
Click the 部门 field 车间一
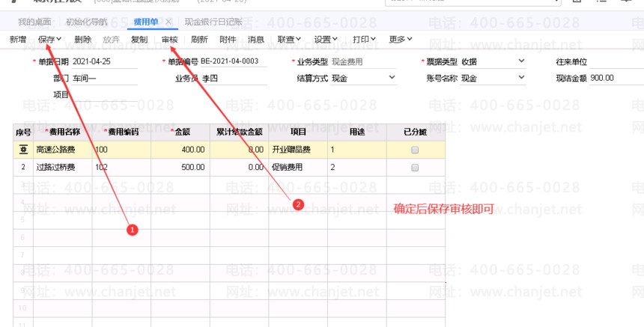pos(104,78)
